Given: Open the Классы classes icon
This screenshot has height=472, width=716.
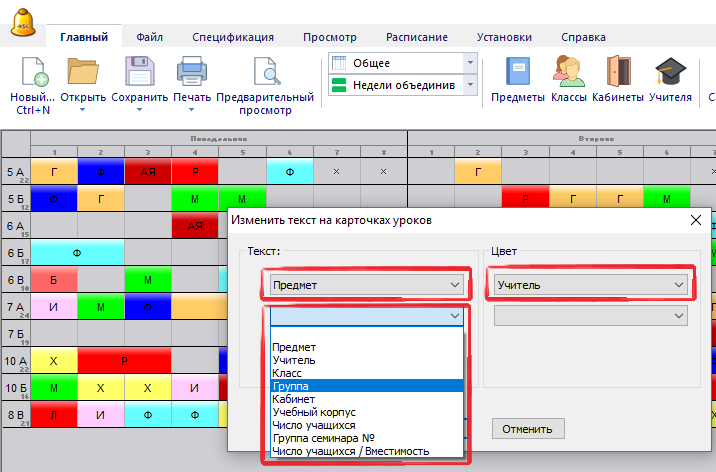Looking at the screenshot, I should (x=568, y=74).
